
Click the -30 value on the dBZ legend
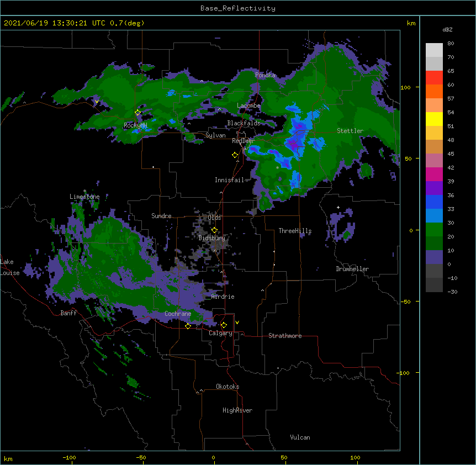point(452,292)
